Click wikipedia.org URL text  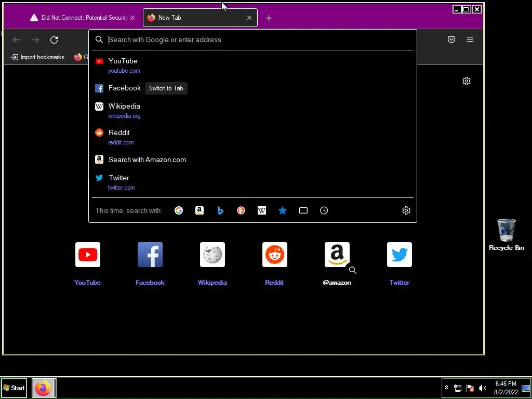(124, 116)
